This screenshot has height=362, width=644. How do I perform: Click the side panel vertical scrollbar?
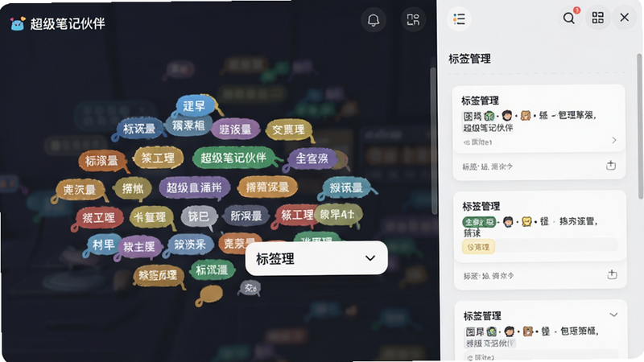coord(640,126)
